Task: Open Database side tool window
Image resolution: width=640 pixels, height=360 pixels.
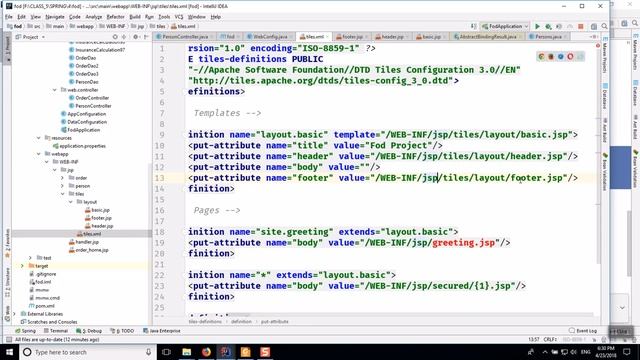Action: click(x=604, y=96)
